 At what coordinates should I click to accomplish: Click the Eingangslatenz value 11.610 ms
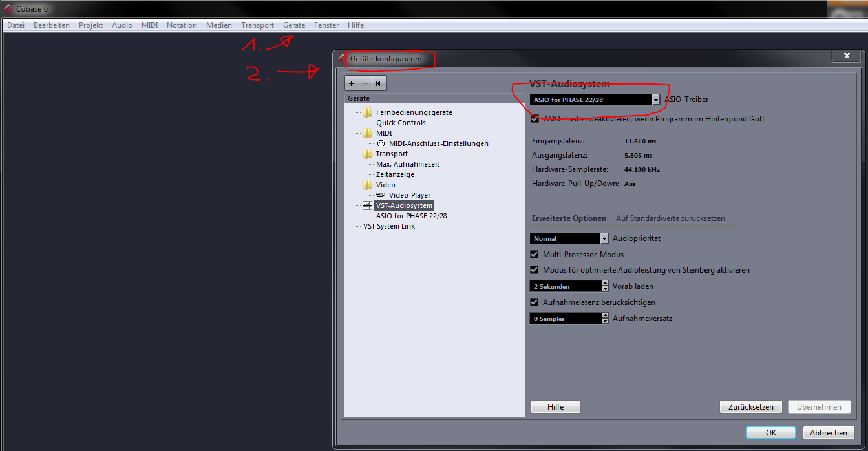pos(640,141)
